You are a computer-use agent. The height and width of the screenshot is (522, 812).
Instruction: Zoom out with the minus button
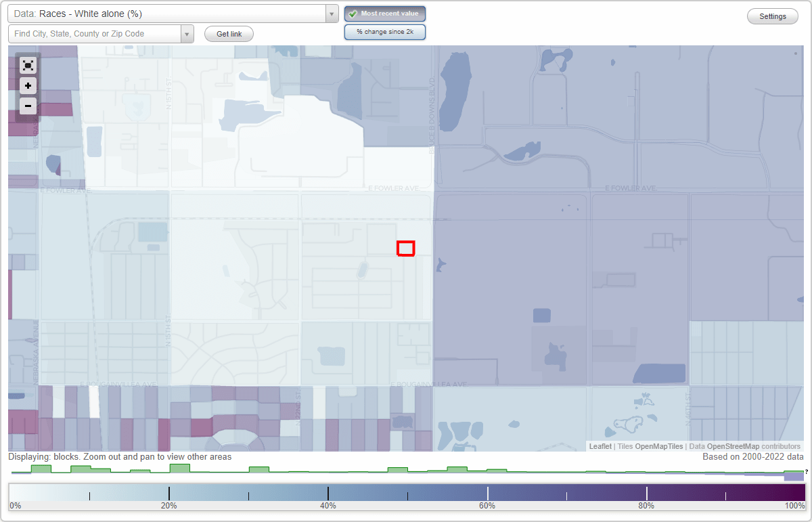click(28, 106)
